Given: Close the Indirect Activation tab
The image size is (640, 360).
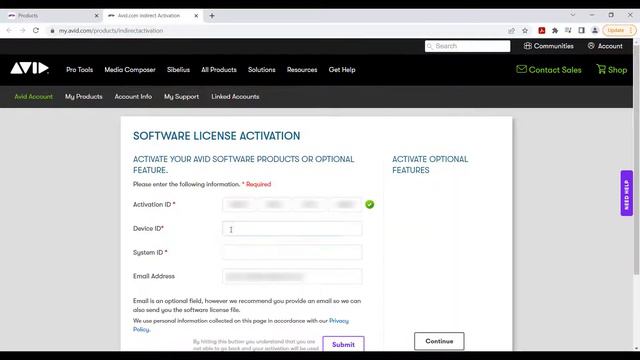Looking at the screenshot, I should (196, 16).
